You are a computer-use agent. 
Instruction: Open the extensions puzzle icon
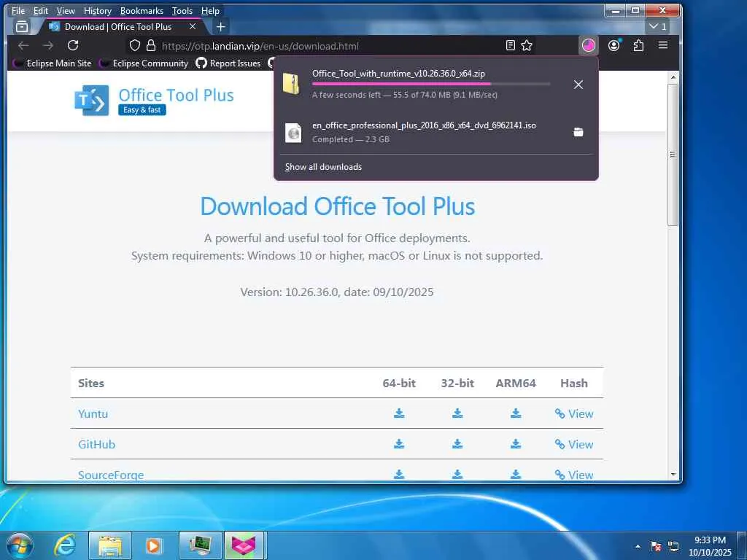click(638, 46)
